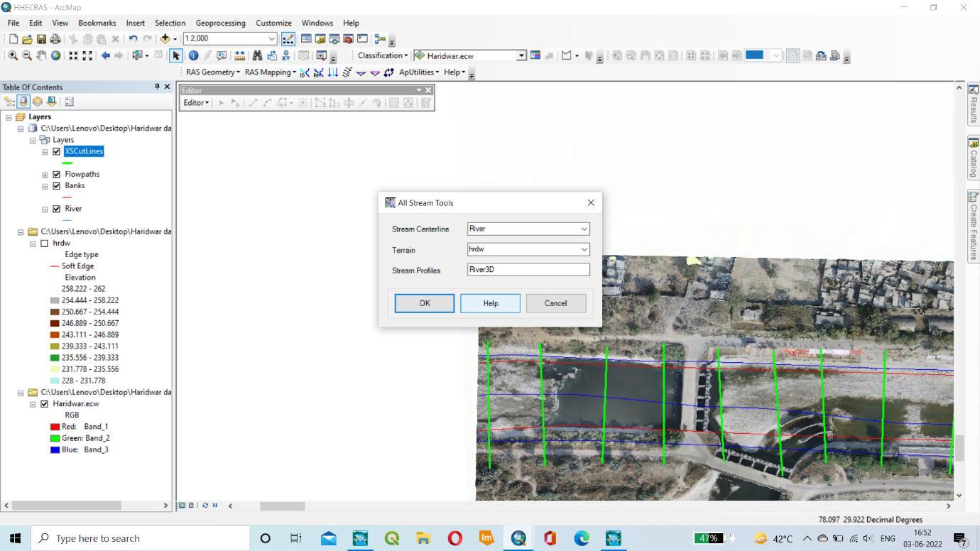
Task: Pick the Measure ruler tool
Action: [x=239, y=55]
